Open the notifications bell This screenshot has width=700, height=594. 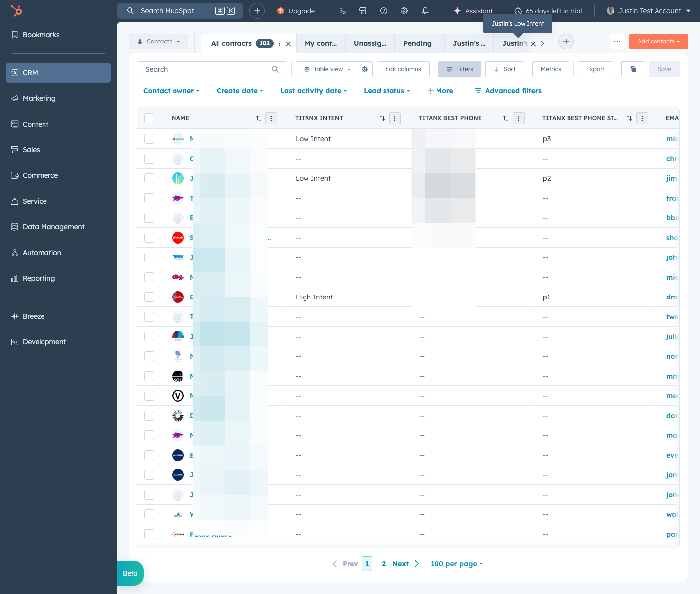click(x=425, y=11)
